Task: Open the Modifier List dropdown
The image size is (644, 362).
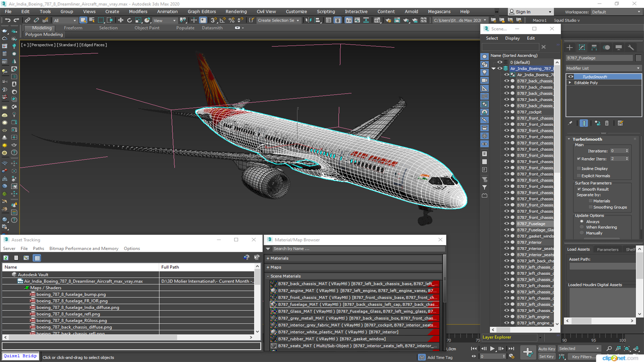Action: tap(603, 68)
